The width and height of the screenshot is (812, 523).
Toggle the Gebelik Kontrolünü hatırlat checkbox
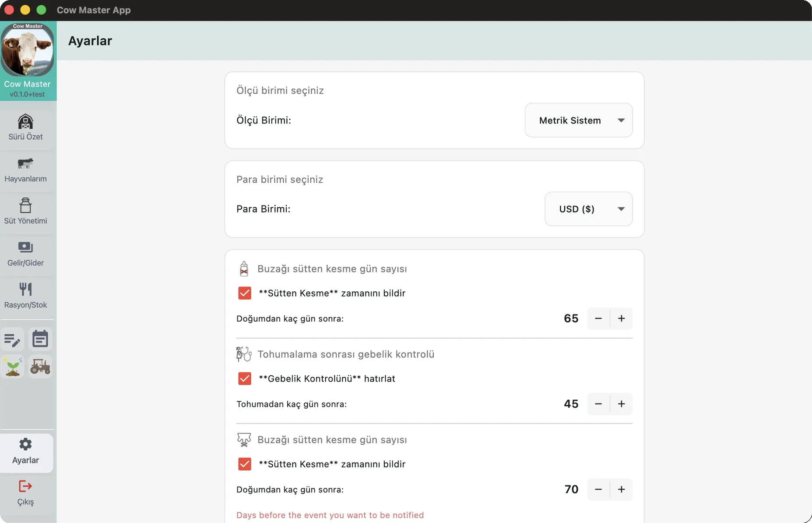coord(245,378)
